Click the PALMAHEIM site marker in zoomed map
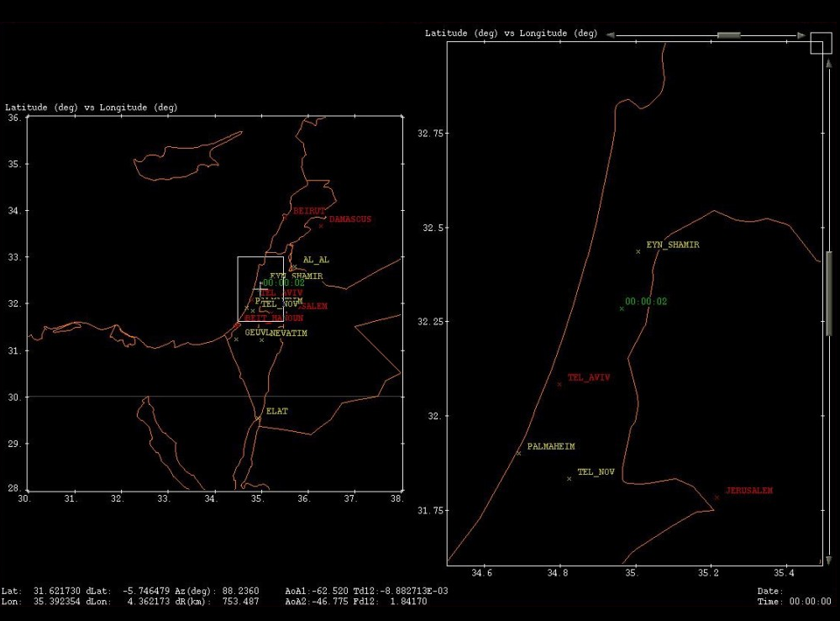This screenshot has width=840, height=621. 518,453
